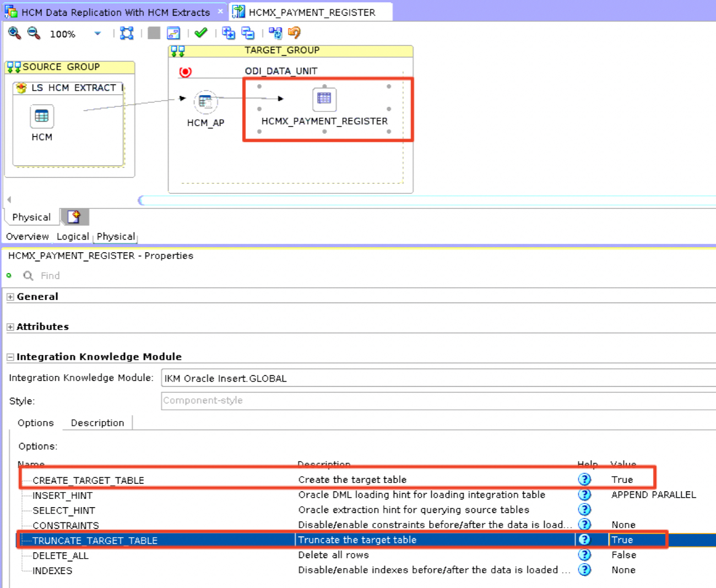Click the orange undo arrow icon

coord(295,33)
